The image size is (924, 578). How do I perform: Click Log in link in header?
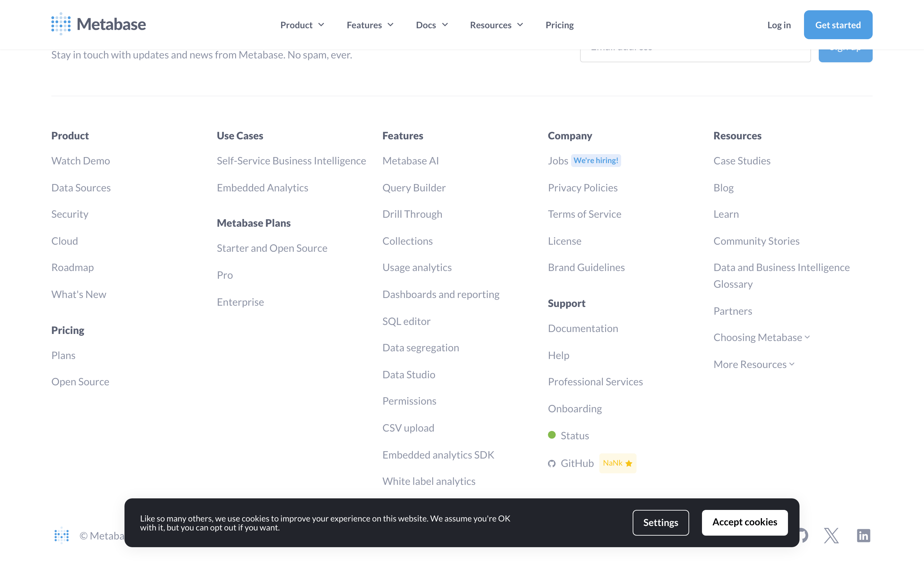pos(779,25)
